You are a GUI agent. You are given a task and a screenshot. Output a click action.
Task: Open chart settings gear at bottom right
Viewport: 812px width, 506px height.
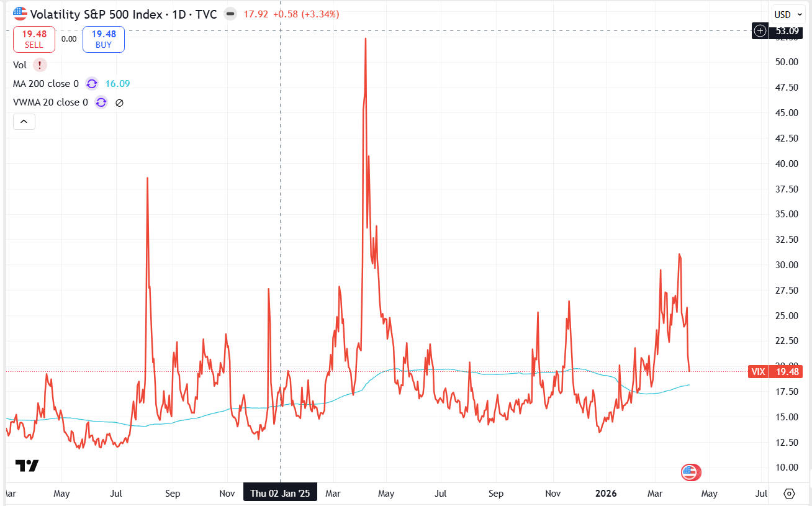pyautogui.click(x=789, y=494)
